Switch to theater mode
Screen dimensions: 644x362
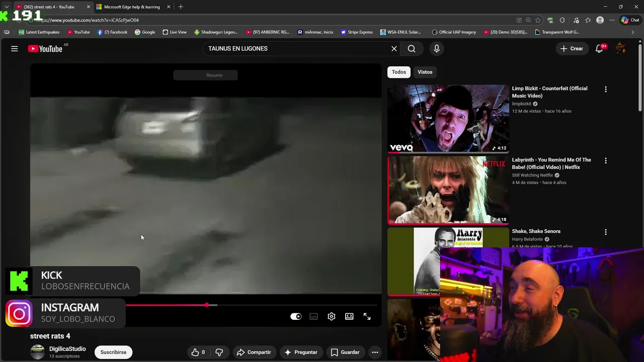(x=349, y=316)
